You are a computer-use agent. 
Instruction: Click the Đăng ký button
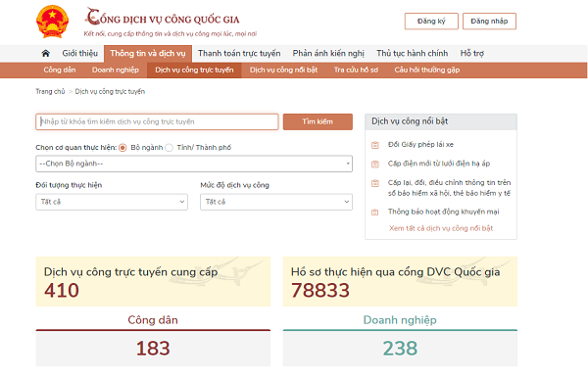click(431, 21)
